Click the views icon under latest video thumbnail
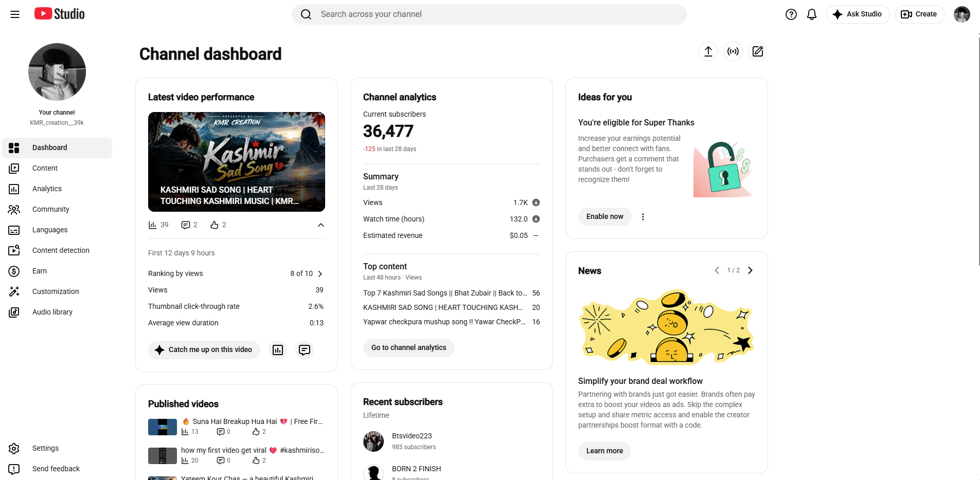Image resolution: width=980 pixels, height=480 pixels. 152,225
